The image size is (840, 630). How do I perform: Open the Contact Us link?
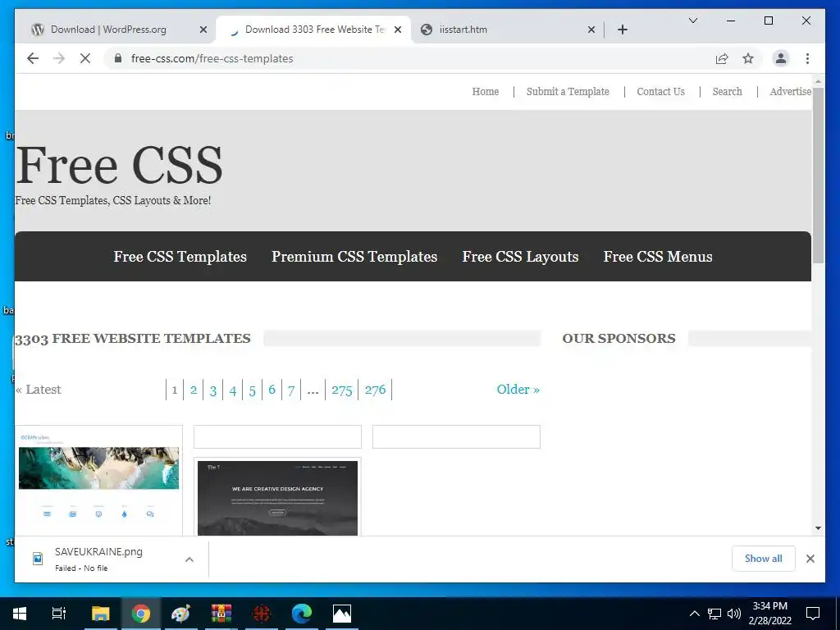coord(660,92)
